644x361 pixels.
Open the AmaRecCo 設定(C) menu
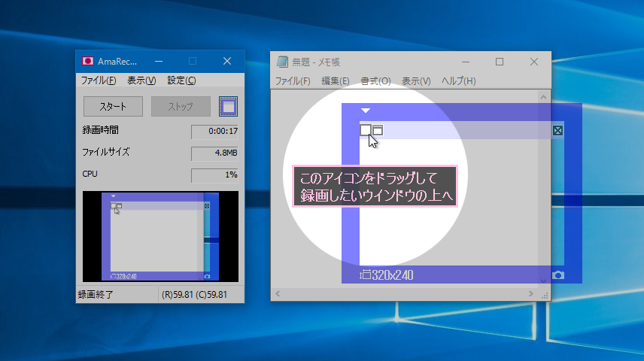click(181, 80)
